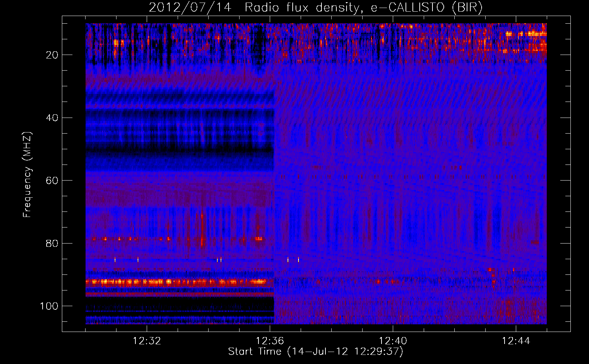Click the 20 frequency tick label
589x364 pixels.
coord(52,55)
